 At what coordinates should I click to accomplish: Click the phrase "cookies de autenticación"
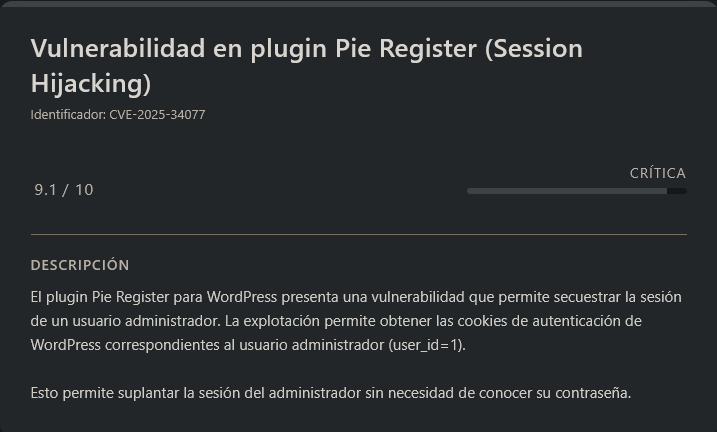tap(555, 321)
